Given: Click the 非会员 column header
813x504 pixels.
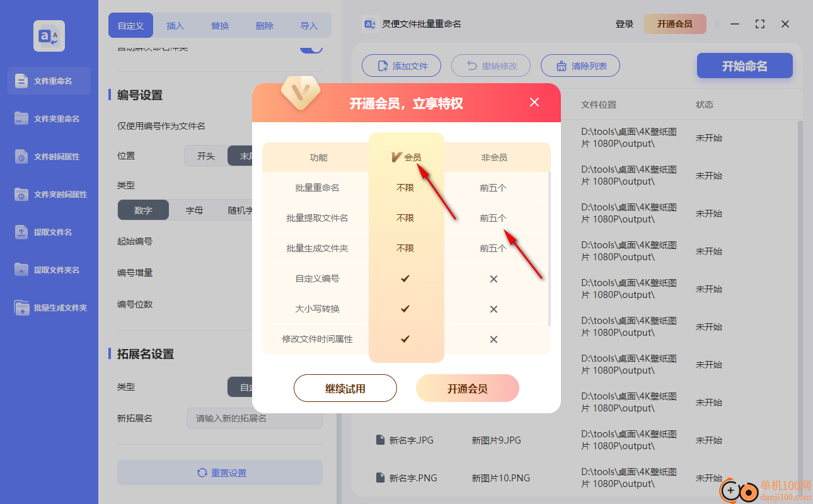Looking at the screenshot, I should (x=493, y=157).
